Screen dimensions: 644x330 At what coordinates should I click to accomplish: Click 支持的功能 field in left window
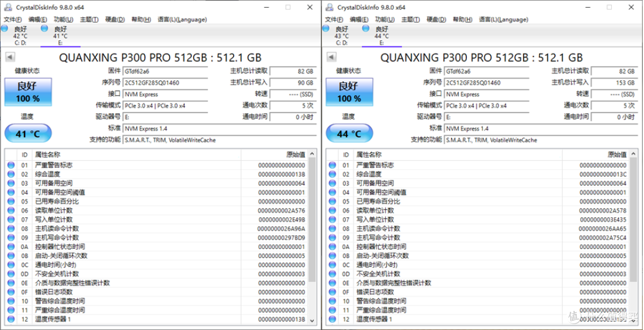click(219, 140)
